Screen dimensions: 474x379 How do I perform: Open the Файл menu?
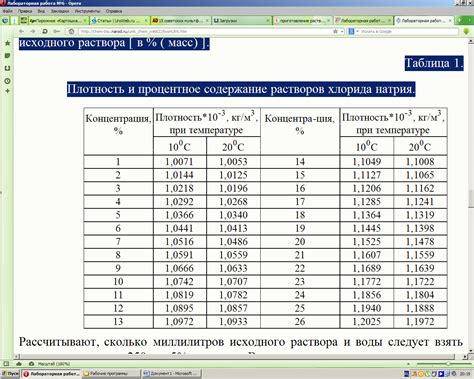(7, 11)
